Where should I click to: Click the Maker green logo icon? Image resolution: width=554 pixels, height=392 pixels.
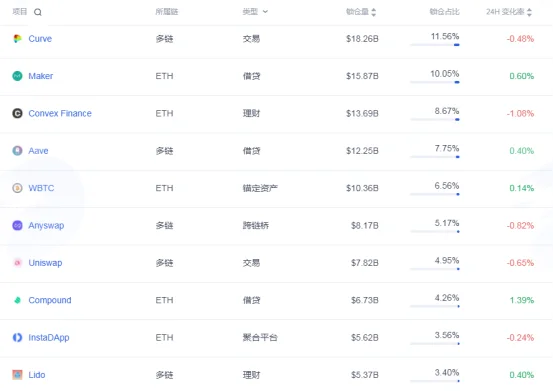click(17, 76)
